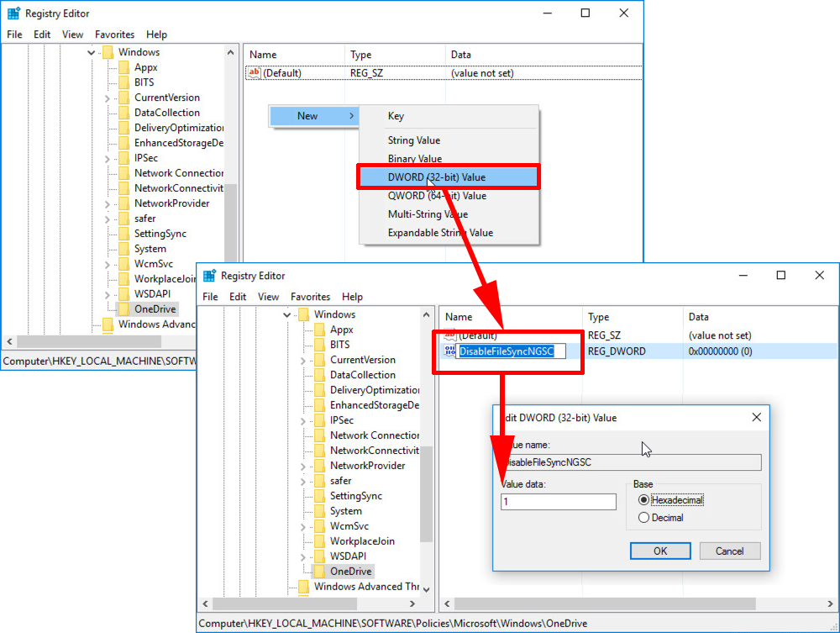Click Name column header in front window
The image size is (840, 633).
[511, 317]
